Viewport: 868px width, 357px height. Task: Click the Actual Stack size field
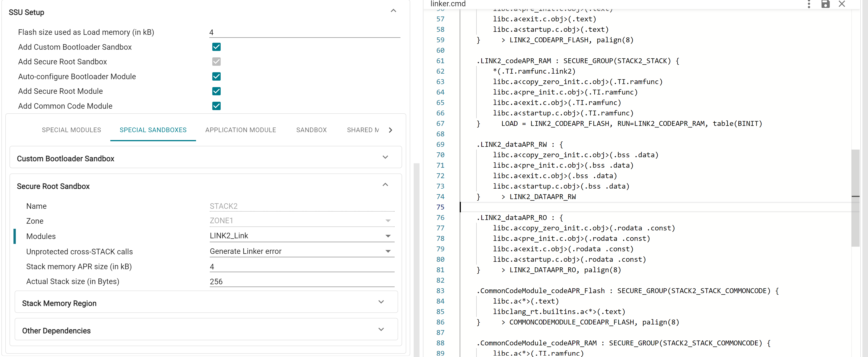(x=301, y=281)
